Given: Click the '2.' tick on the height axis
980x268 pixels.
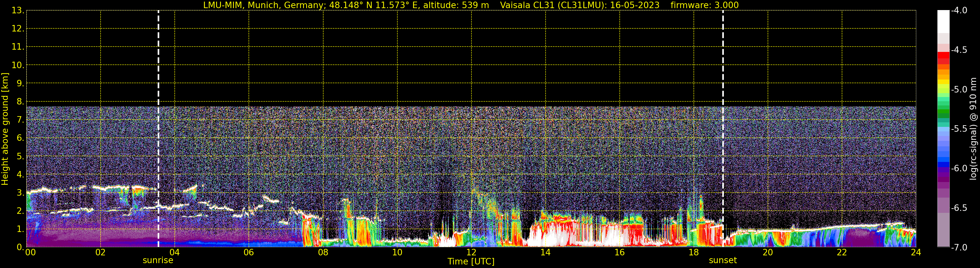Looking at the screenshot, I should [20, 211].
